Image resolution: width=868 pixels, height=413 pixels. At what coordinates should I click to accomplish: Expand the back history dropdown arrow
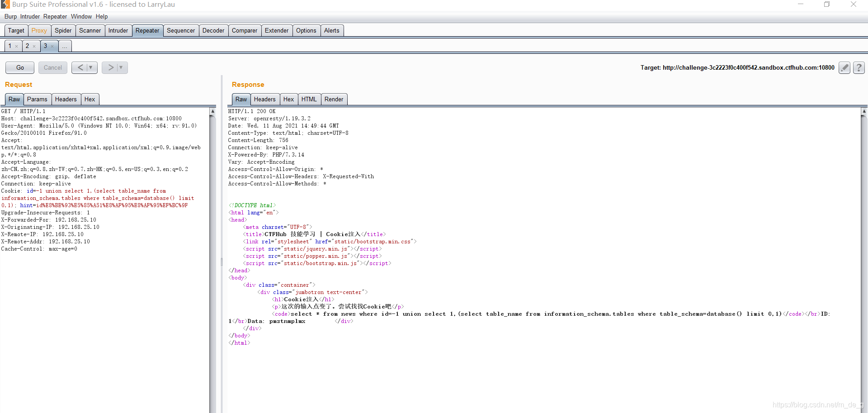click(x=91, y=67)
